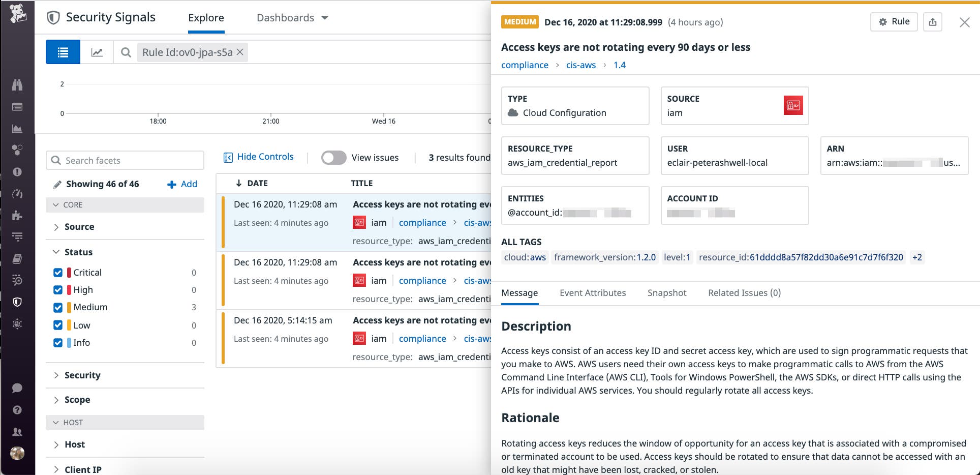
Task: Open the Events list icon in sidebar
Action: (x=17, y=107)
